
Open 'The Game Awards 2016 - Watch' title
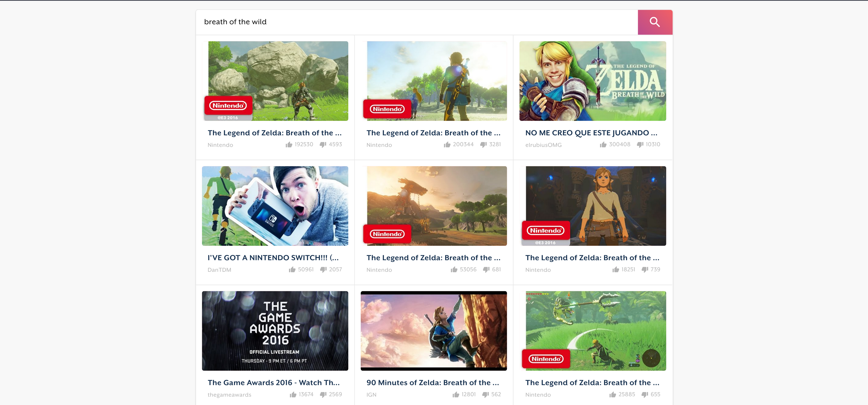tap(274, 382)
